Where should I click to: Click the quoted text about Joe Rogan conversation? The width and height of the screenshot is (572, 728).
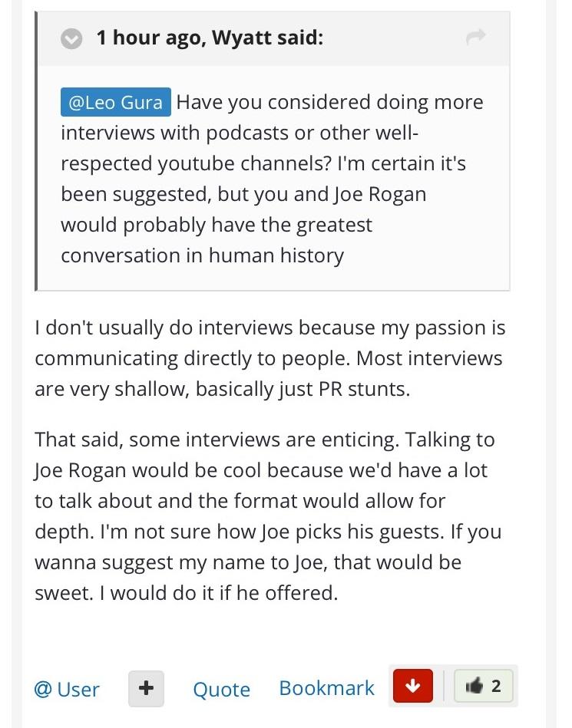tap(243, 225)
